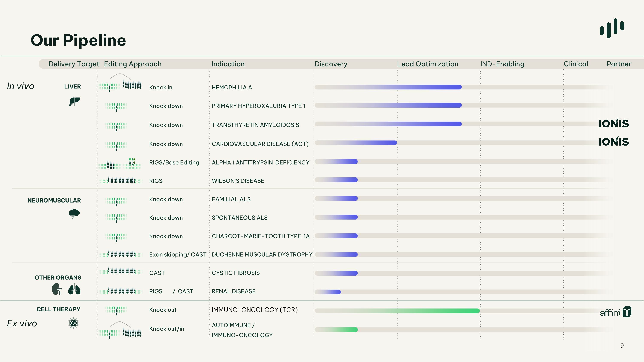Click the page number 9
The width and height of the screenshot is (644, 362).
(622, 345)
